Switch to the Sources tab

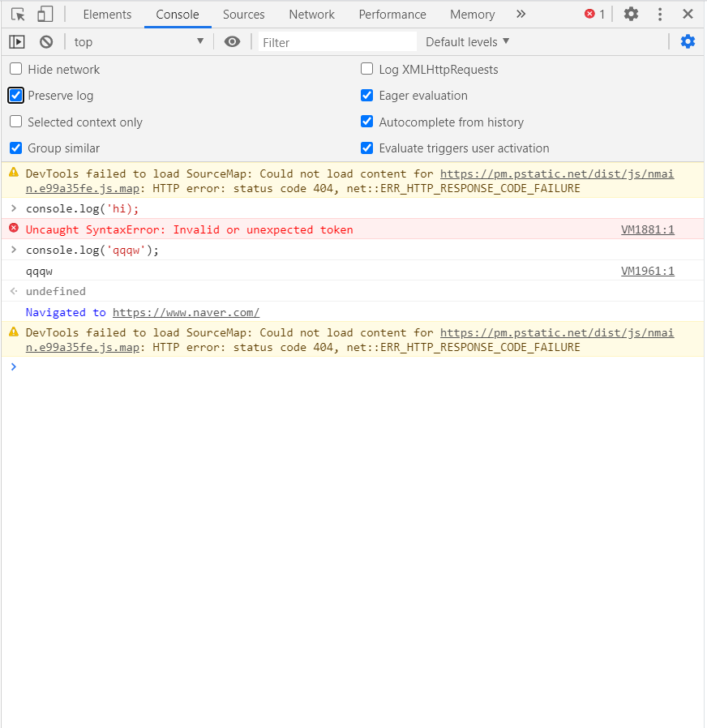[243, 14]
